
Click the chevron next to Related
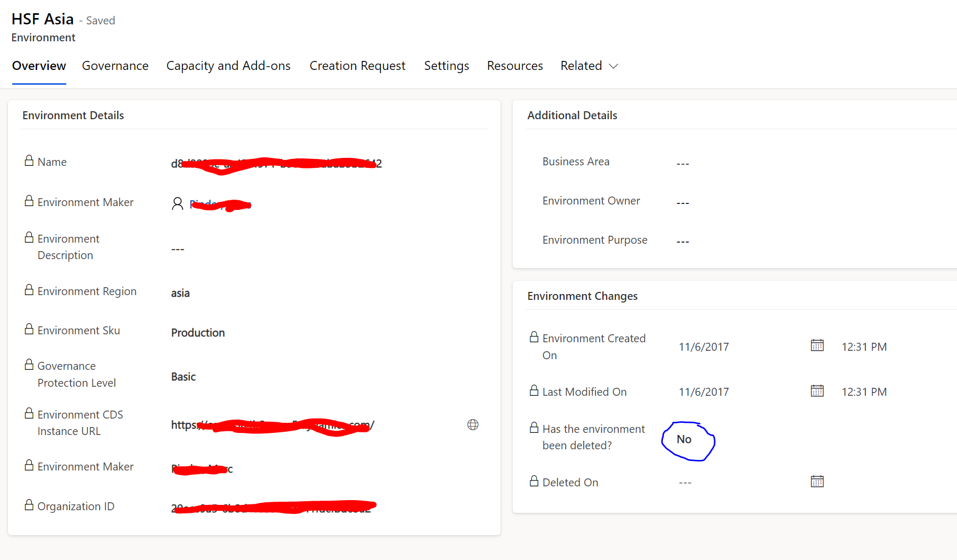[x=613, y=66]
